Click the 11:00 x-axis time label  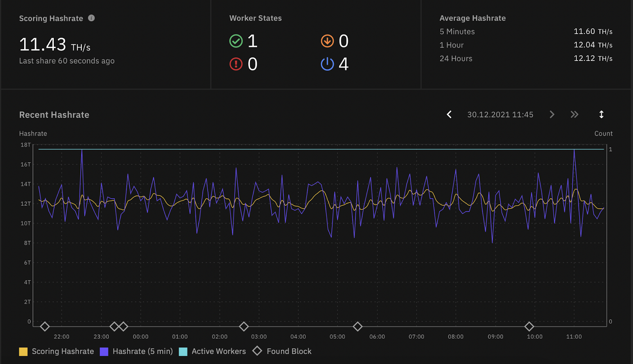point(574,337)
